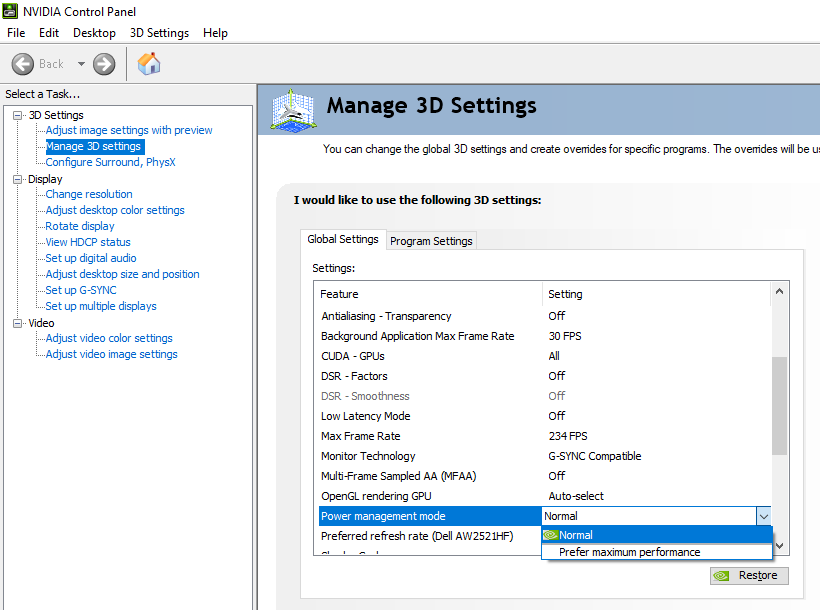This screenshot has width=820, height=610.
Task: Click the Feature column header
Action: pyautogui.click(x=429, y=294)
